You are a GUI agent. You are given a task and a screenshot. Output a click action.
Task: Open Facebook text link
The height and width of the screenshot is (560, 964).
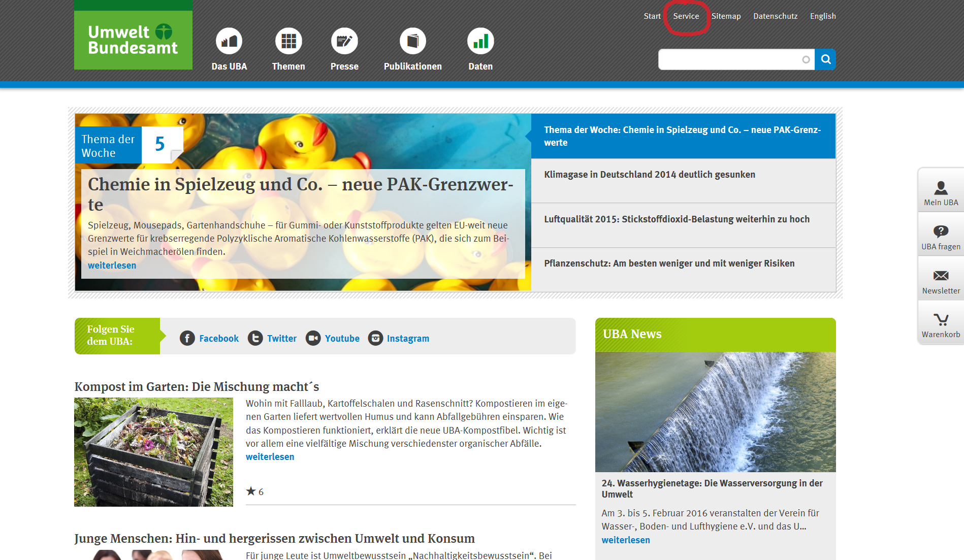coord(219,339)
